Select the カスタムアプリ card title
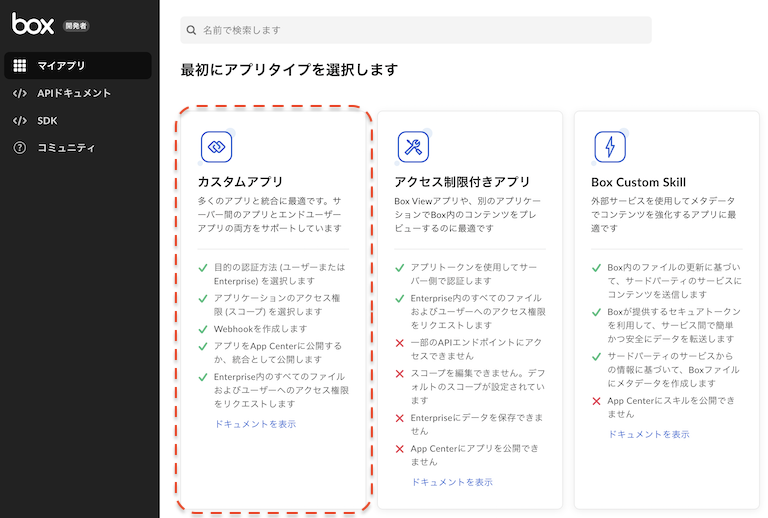 [x=240, y=182]
